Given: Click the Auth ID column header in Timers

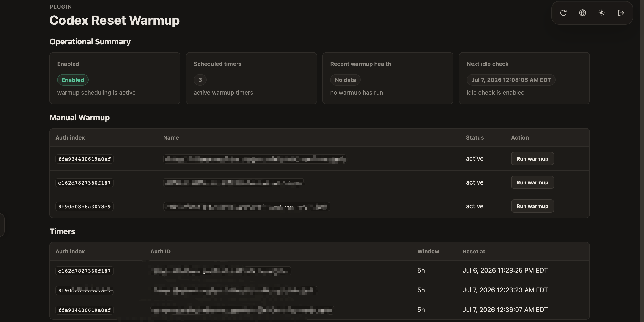Looking at the screenshot, I should (x=160, y=251).
